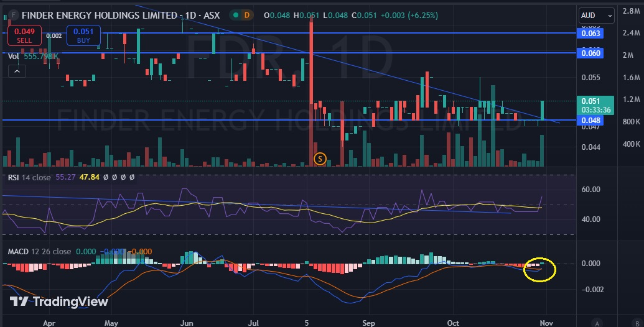Click the RSI 14 close indicator label
Viewport: 644px width, 327px height.
point(30,177)
